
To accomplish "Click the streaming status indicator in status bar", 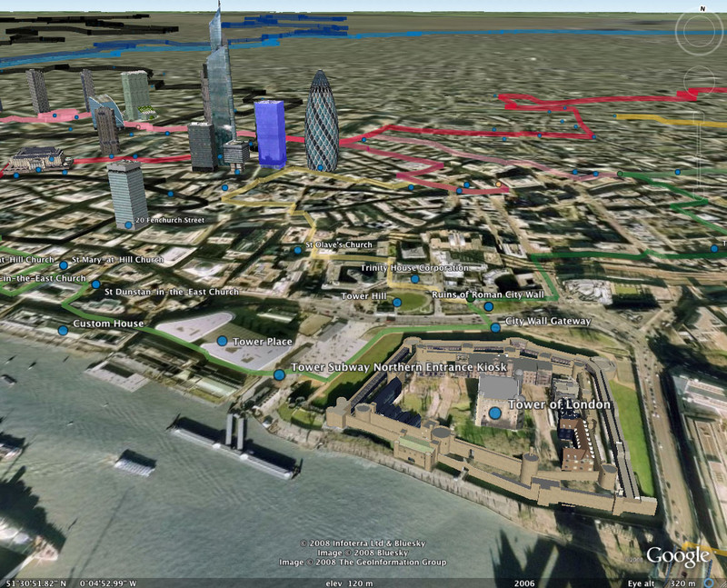I will point(709,583).
